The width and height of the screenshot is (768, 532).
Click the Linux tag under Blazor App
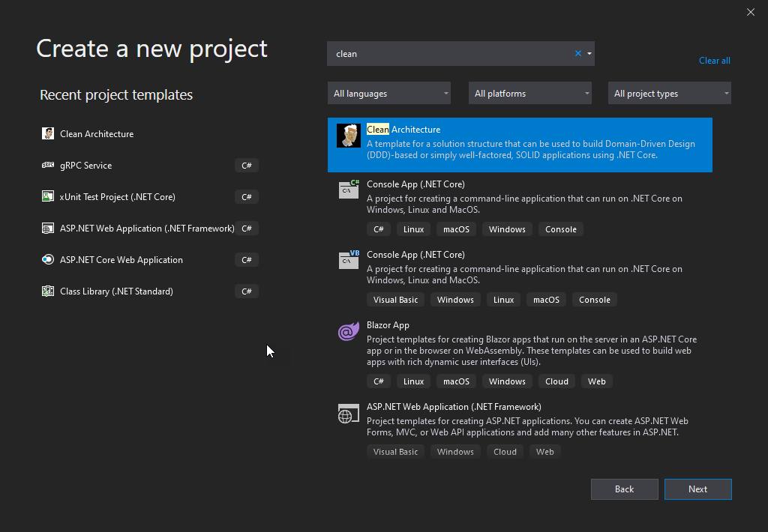click(413, 381)
